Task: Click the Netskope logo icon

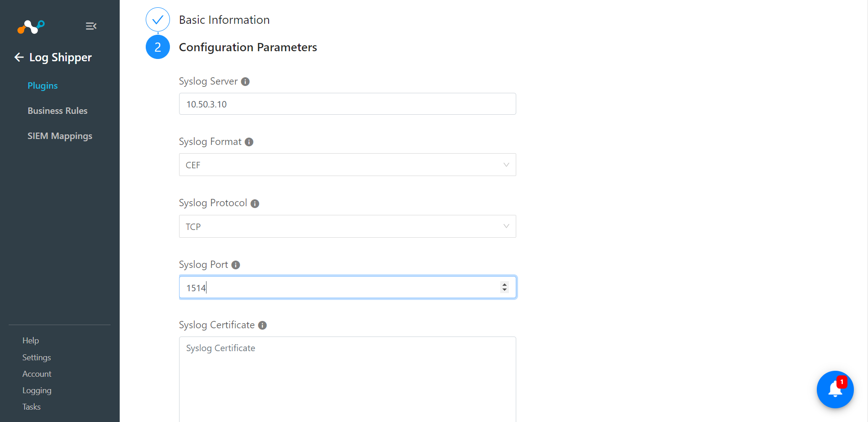Action: (x=31, y=27)
